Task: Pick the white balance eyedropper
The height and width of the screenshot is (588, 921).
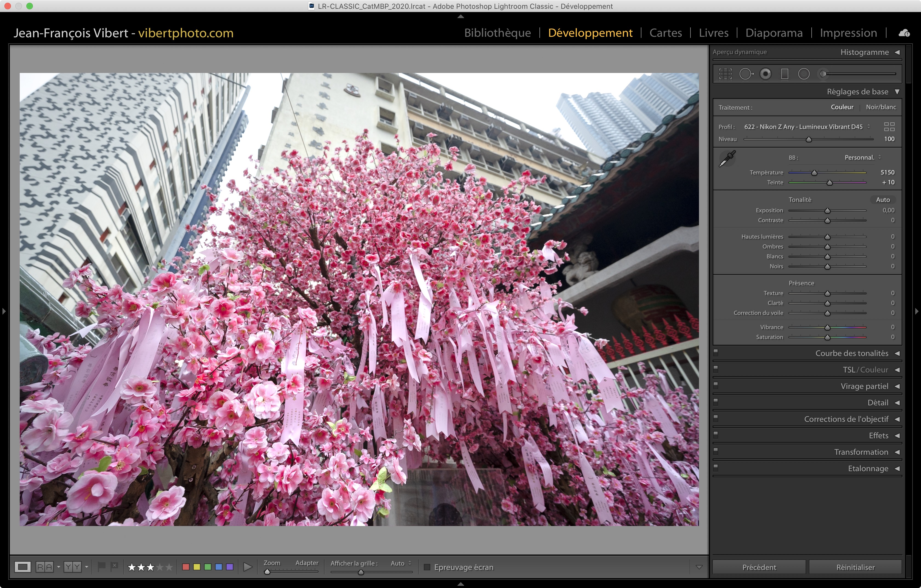Action: (x=727, y=158)
